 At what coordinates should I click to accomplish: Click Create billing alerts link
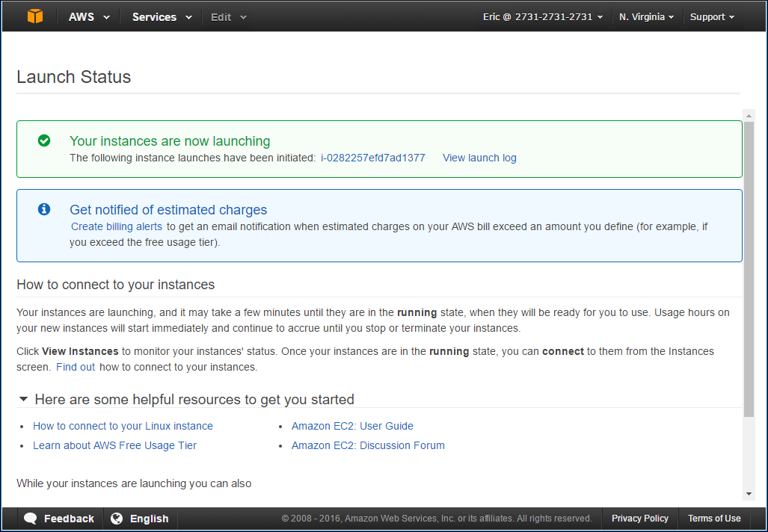point(117,226)
